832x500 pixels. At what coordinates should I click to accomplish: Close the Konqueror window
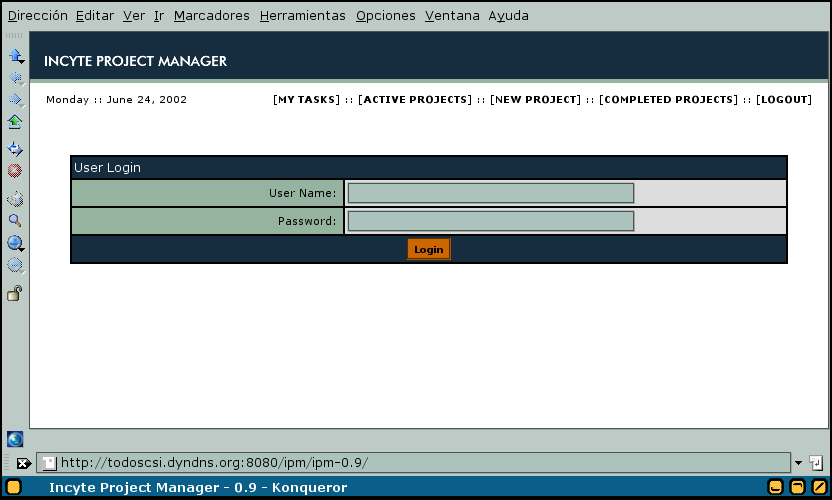819,487
